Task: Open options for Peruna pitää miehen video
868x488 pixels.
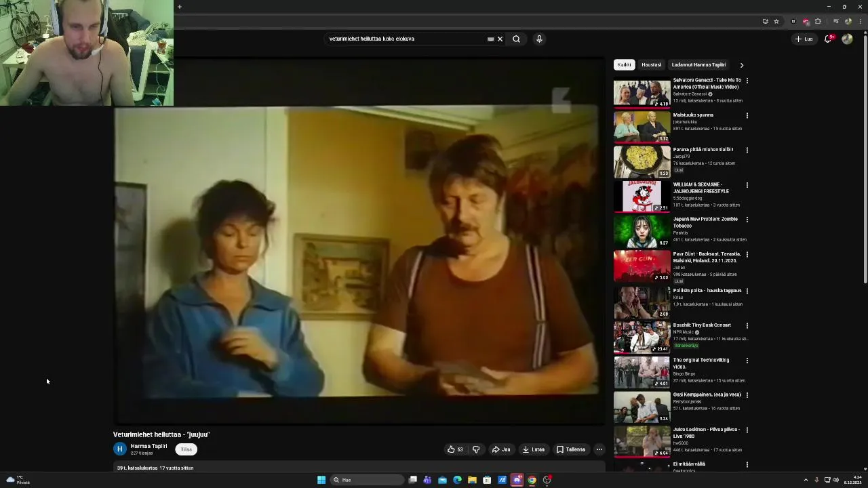Action: coord(747,150)
